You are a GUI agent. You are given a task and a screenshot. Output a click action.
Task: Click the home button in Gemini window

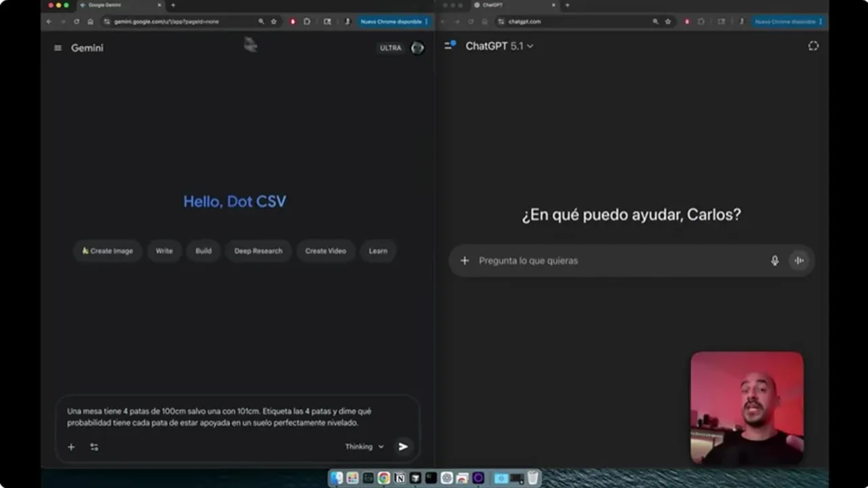(x=90, y=22)
